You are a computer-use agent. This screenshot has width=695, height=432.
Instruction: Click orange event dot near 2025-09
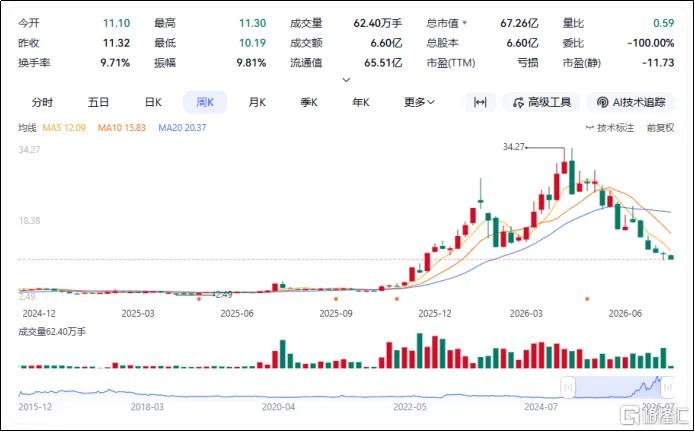click(x=336, y=299)
